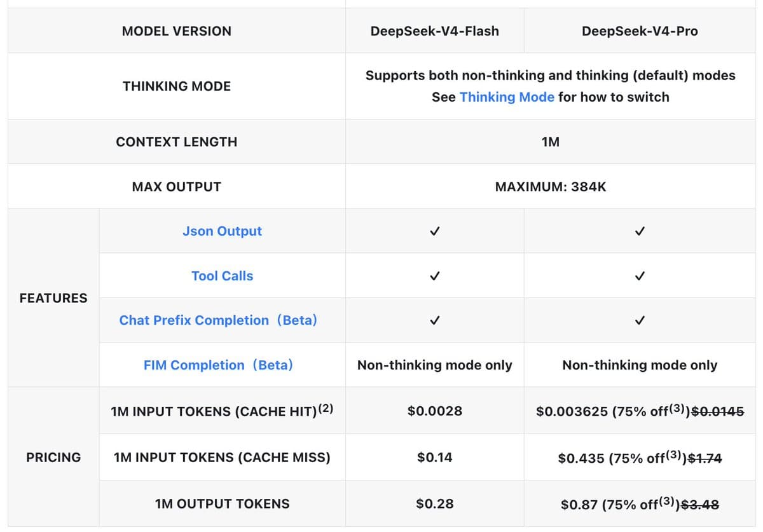
Task: Click the struck-through $0.0145 price
Action: point(717,412)
